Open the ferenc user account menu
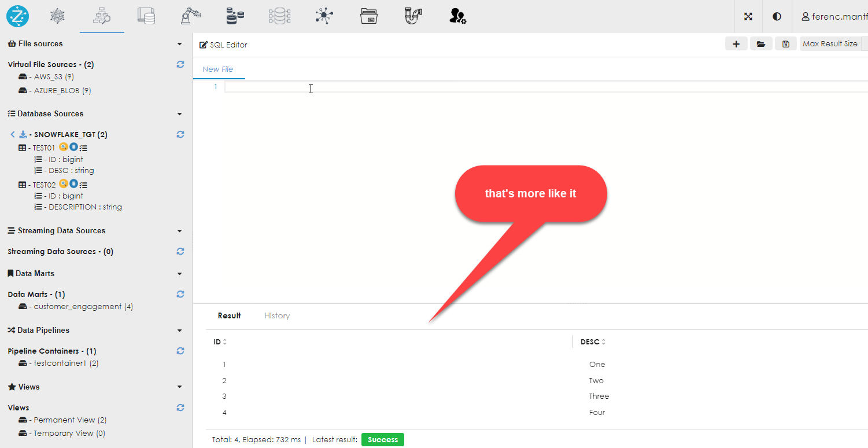This screenshot has height=448, width=868. tap(834, 17)
